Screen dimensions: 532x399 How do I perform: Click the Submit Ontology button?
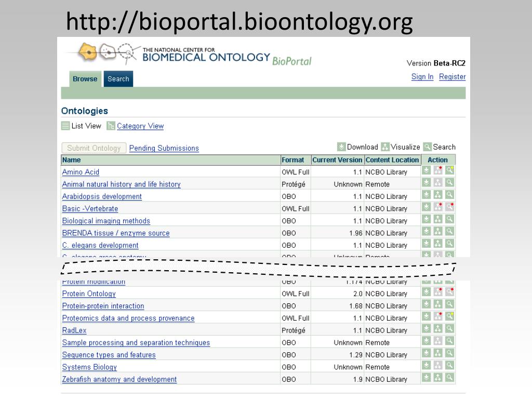tap(94, 148)
